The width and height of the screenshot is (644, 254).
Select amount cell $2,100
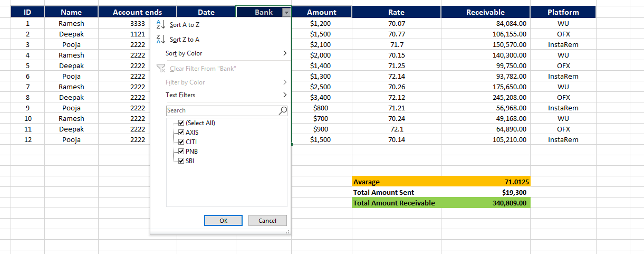pyautogui.click(x=322, y=44)
